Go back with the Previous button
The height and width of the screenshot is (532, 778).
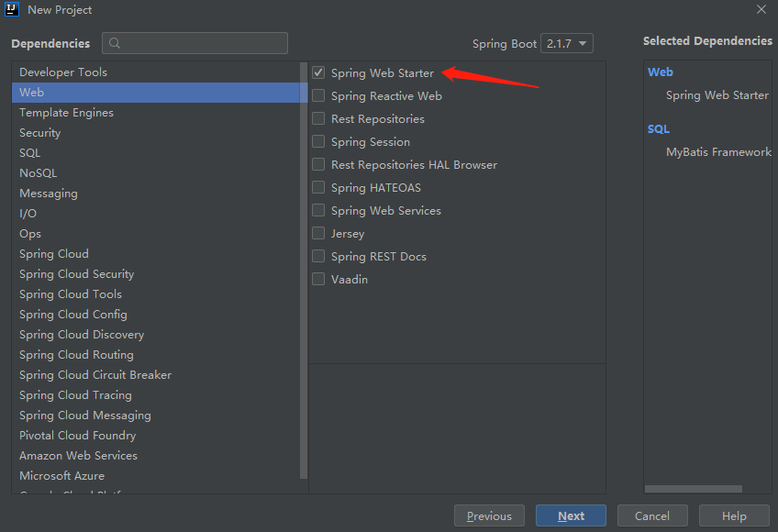click(489, 515)
